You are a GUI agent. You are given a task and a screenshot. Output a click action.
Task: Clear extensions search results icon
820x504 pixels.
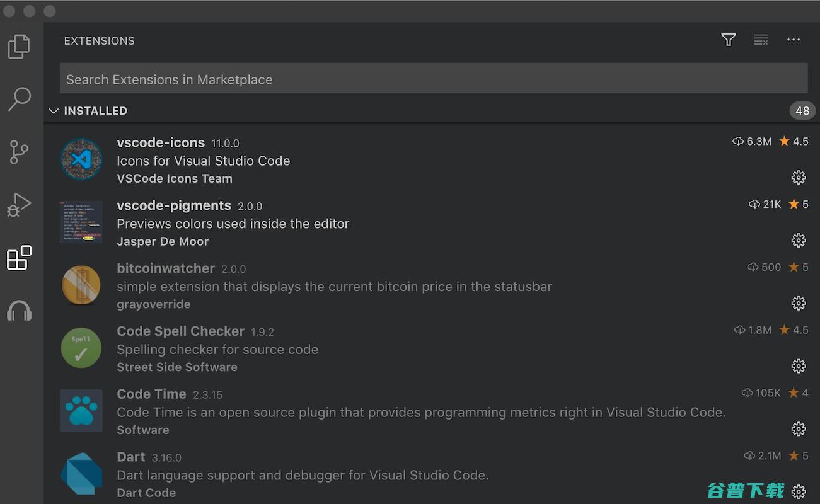[x=761, y=40]
